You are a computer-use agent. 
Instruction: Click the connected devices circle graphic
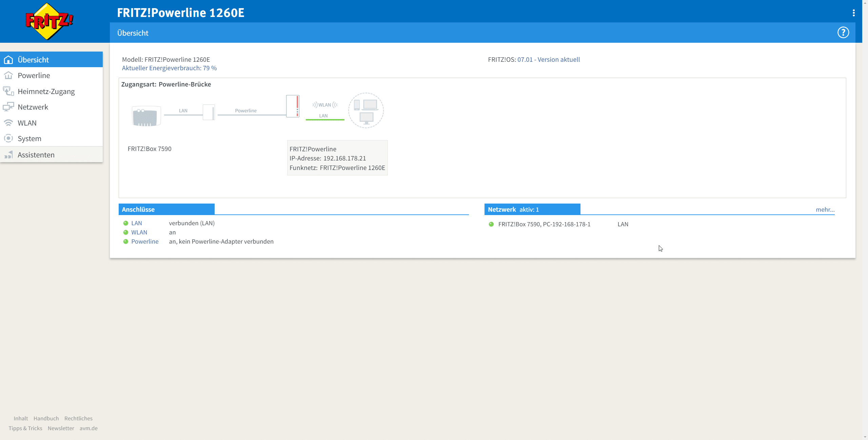[x=366, y=110]
